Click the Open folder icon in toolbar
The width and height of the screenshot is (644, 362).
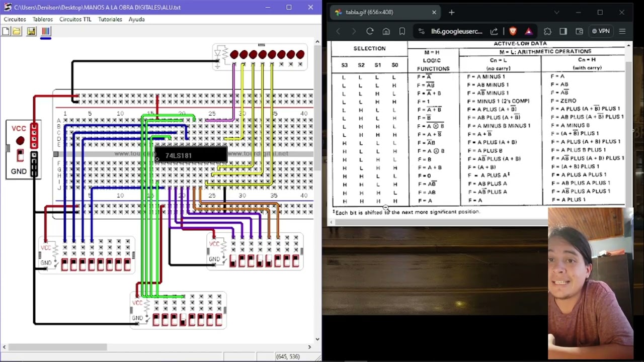(17, 31)
